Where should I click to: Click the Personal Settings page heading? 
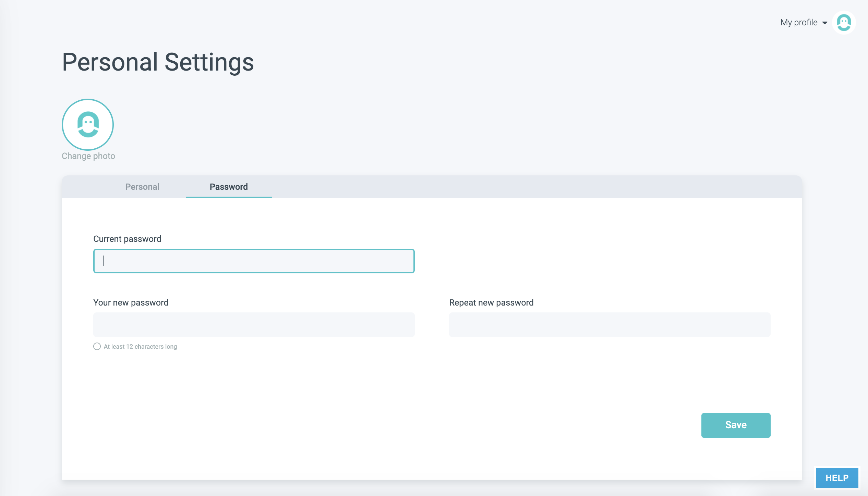pos(158,62)
